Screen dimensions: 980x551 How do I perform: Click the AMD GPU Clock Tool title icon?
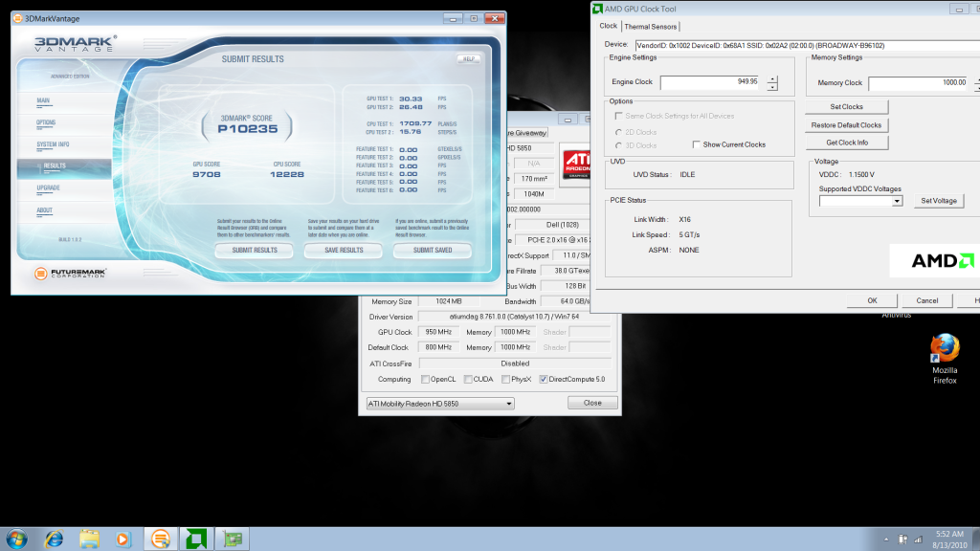597,9
